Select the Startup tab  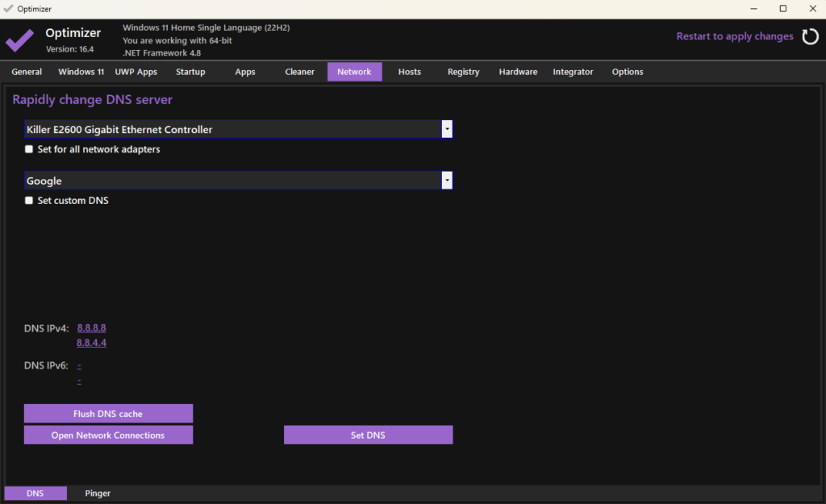coord(190,72)
